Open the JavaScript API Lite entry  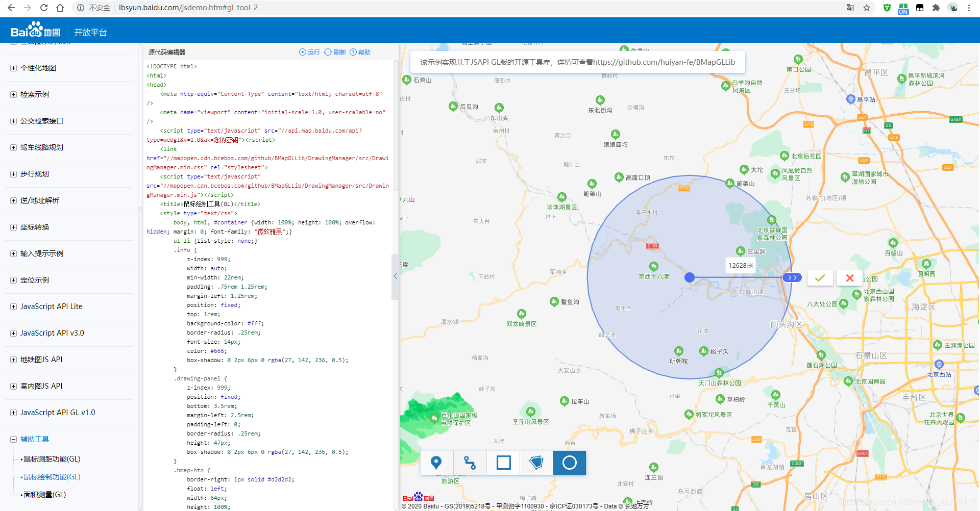(51, 306)
